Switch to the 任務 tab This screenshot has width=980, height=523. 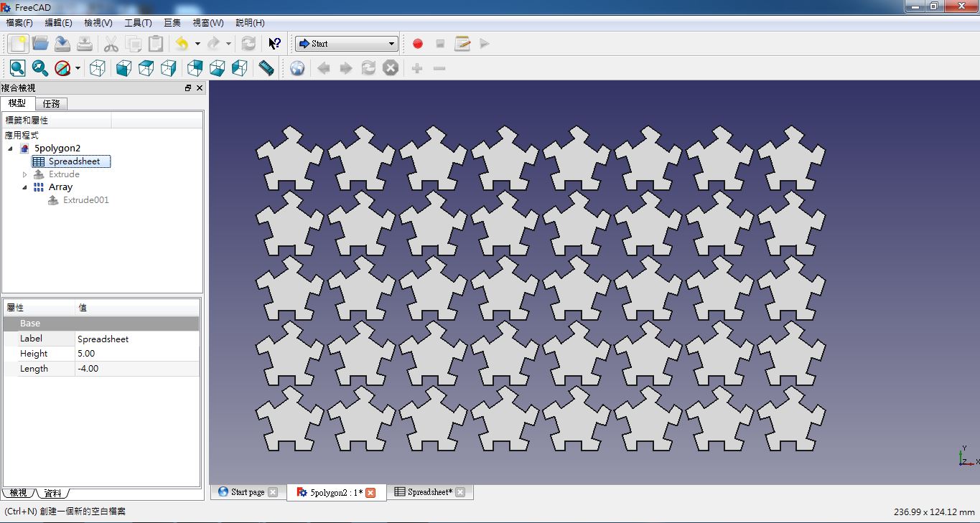[x=51, y=104]
